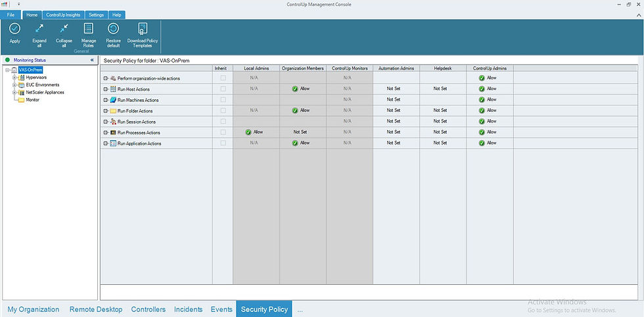Click the Run Host Actions row icon
The width and height of the screenshot is (644, 317).
pos(113,89)
